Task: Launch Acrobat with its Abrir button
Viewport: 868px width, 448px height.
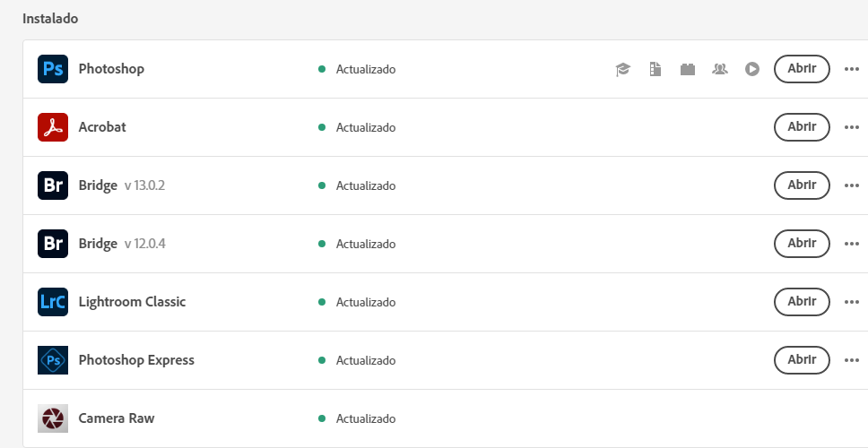Action: [802, 127]
